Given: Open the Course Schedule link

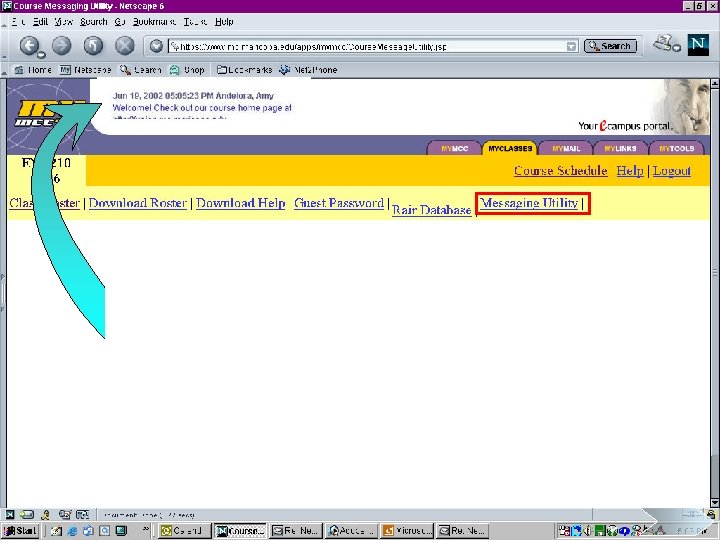Looking at the screenshot, I should pos(561,171).
